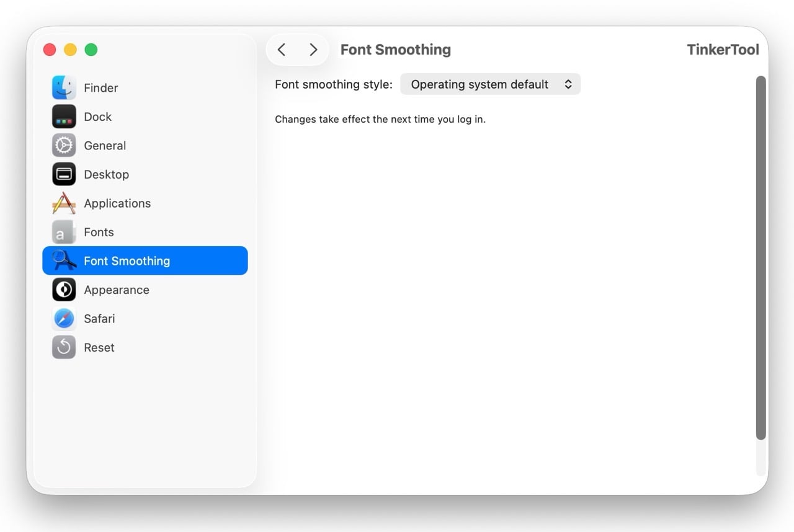Go back with the left chevron
794x532 pixels.
pyautogui.click(x=282, y=50)
